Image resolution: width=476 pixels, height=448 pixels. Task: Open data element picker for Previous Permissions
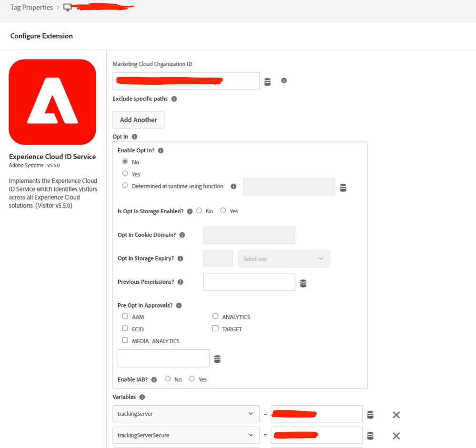click(x=303, y=283)
